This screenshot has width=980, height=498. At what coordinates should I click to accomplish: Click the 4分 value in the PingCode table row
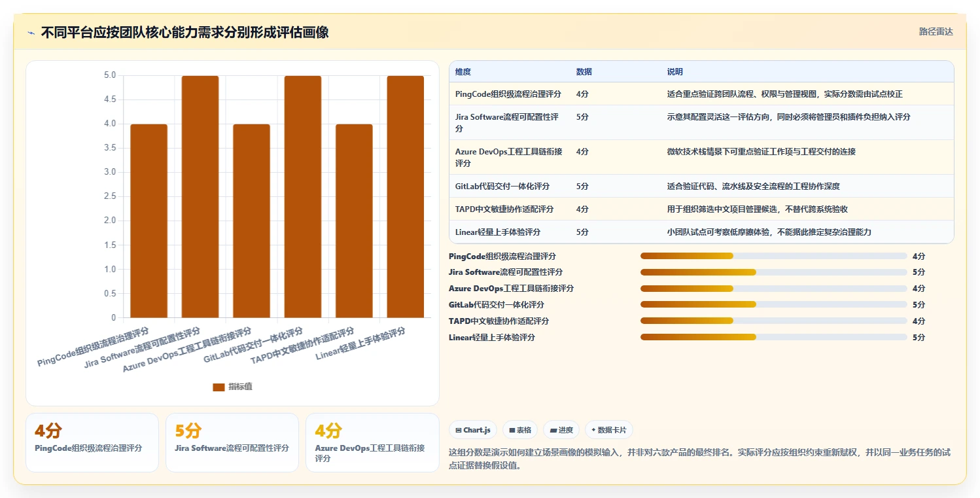pyautogui.click(x=582, y=94)
